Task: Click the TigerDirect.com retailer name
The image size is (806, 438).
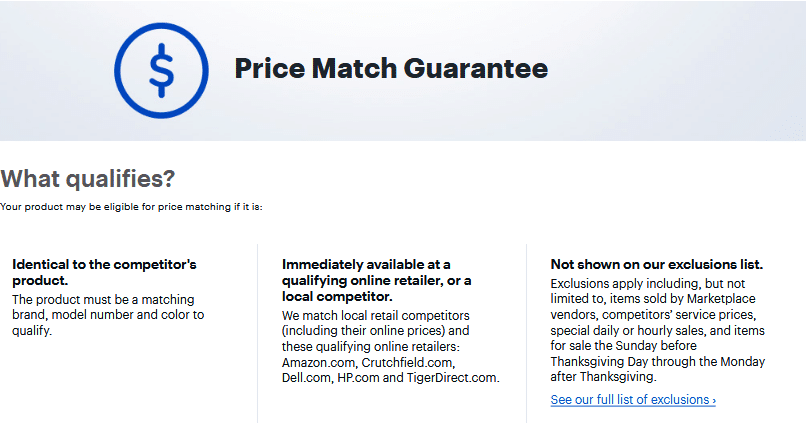Action: pos(453,378)
